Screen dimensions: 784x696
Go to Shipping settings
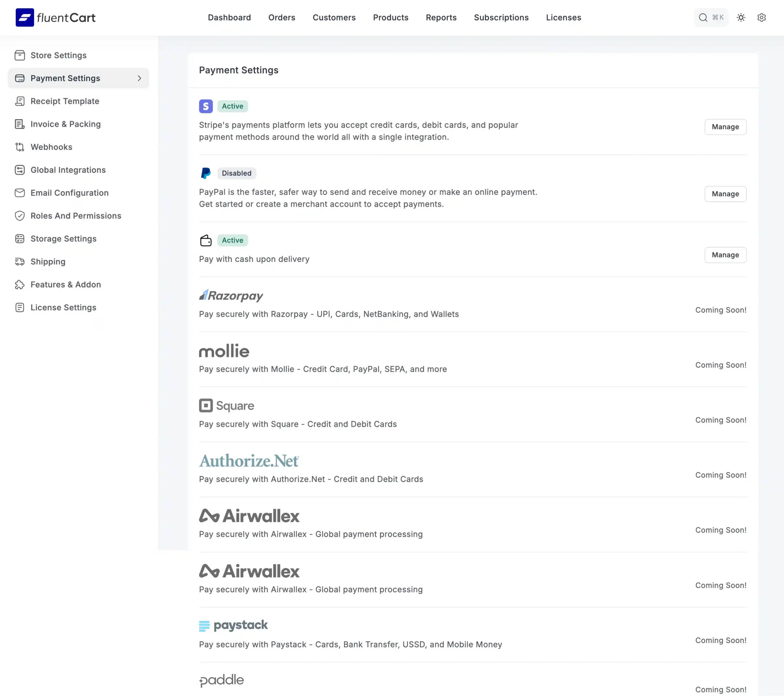pos(78,262)
